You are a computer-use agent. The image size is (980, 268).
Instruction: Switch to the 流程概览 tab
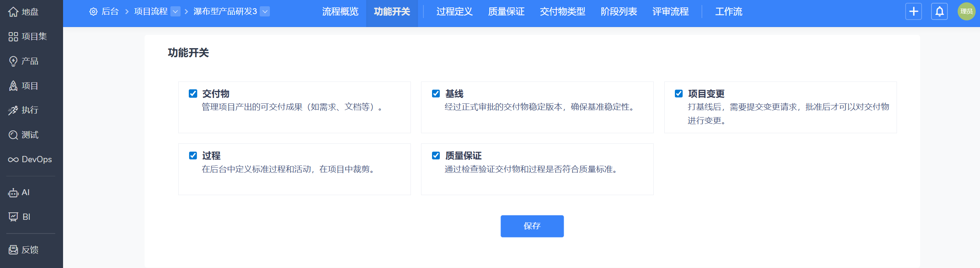tap(340, 12)
